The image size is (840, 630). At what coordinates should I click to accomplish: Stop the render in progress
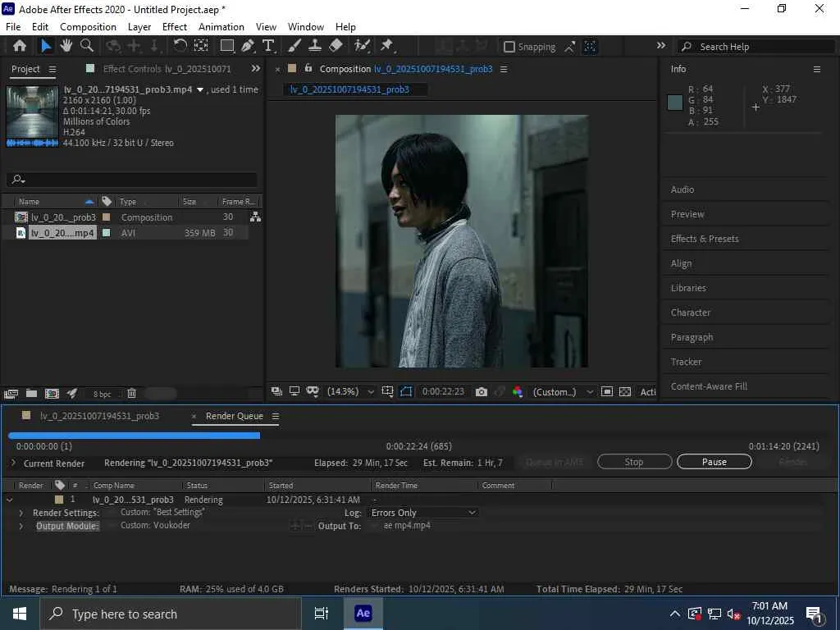tap(634, 462)
